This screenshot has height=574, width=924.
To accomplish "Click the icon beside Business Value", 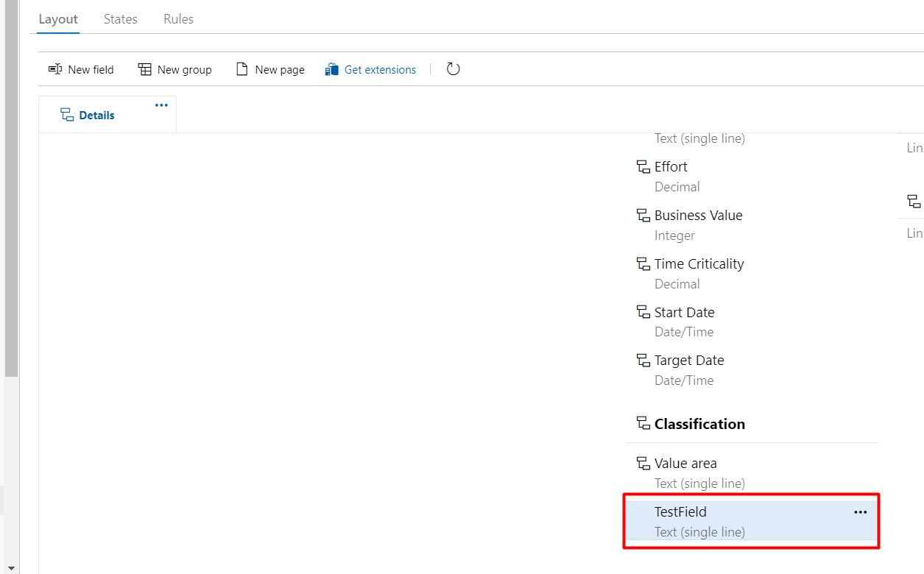I will [x=643, y=216].
